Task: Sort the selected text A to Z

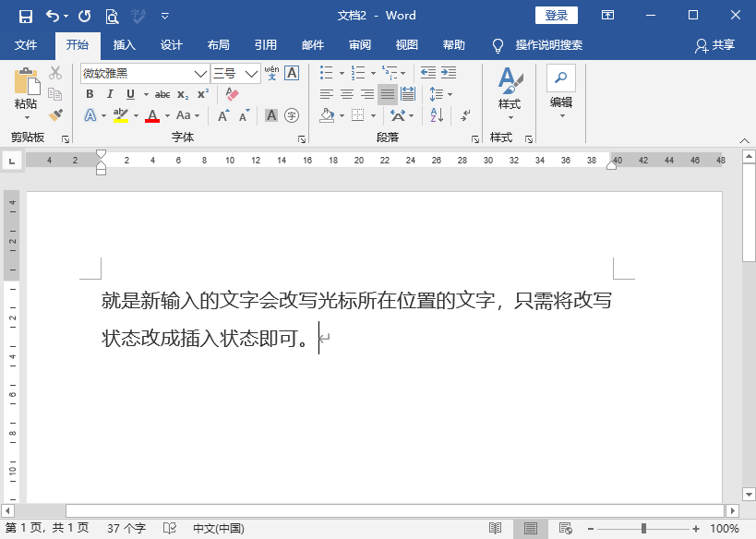Action: click(437, 115)
